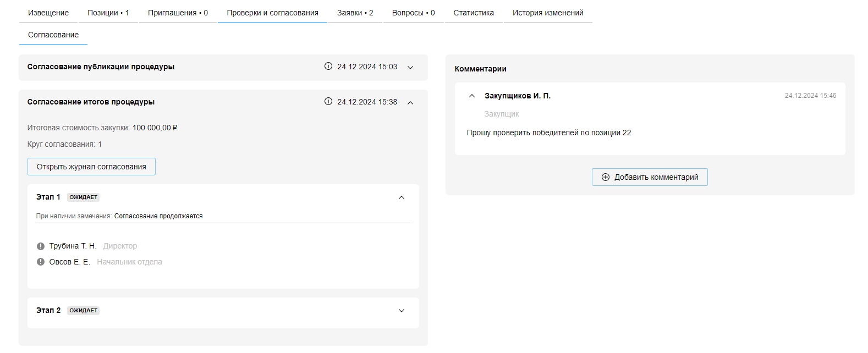Click the ОЖИДАЕТ badge of Этап 2
The width and height of the screenshot is (868, 353).
(84, 311)
